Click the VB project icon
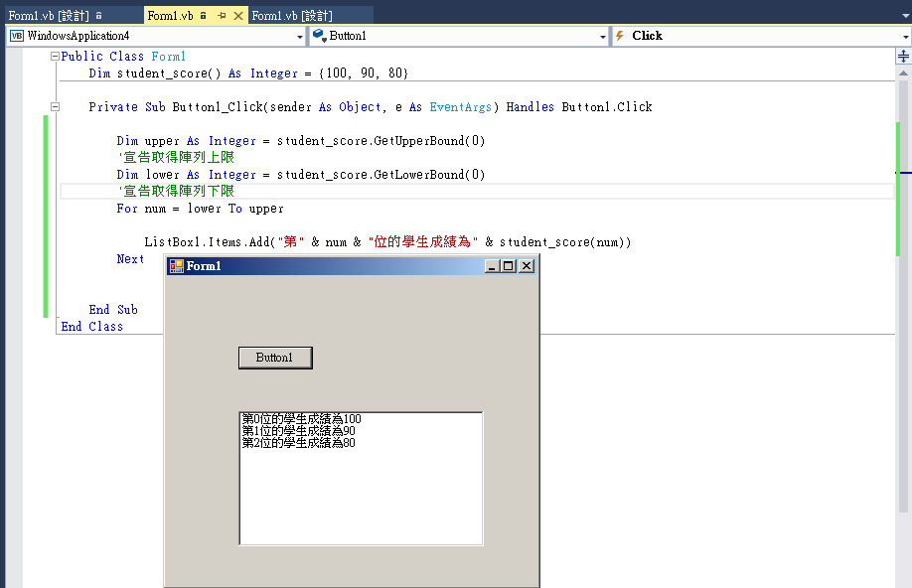This screenshot has width=912, height=588. click(x=17, y=36)
